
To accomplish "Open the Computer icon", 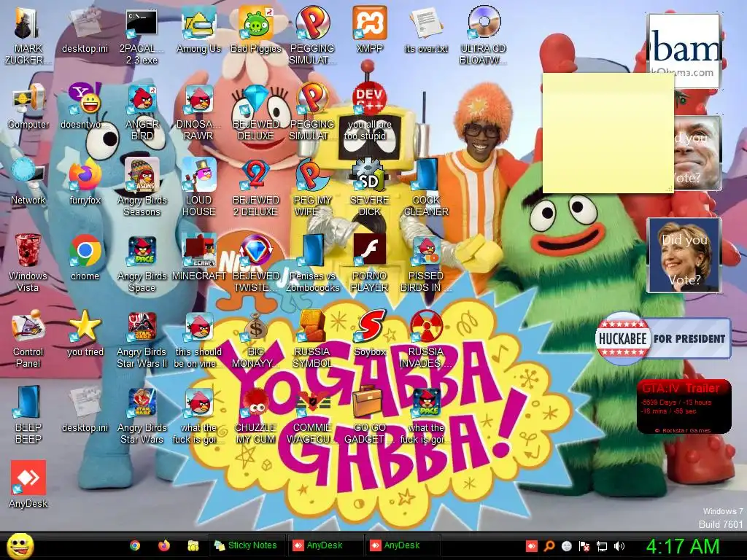I will pos(28,105).
